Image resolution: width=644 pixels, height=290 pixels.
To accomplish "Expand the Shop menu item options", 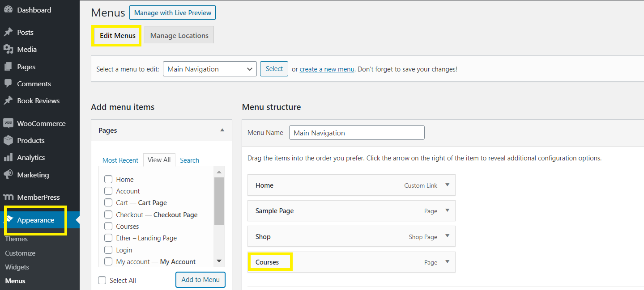I will (447, 236).
